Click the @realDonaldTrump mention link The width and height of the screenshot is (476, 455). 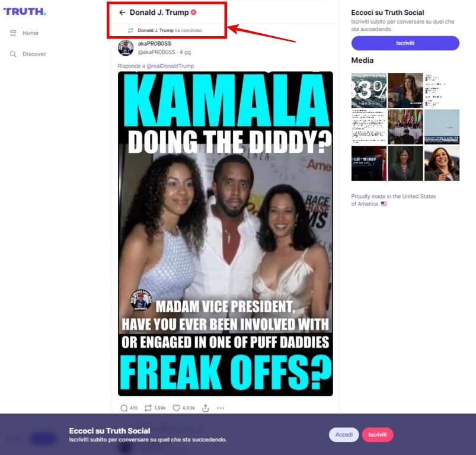pos(170,66)
